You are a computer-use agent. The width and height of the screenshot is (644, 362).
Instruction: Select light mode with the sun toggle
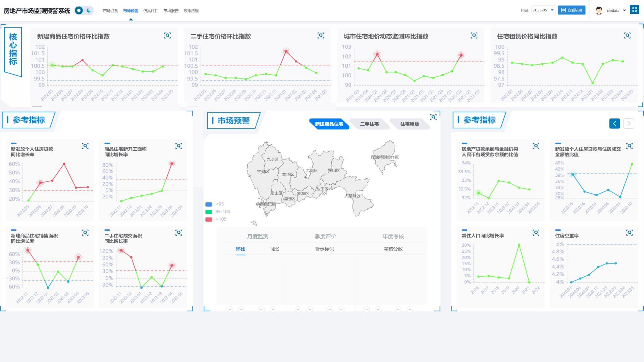(79, 10)
